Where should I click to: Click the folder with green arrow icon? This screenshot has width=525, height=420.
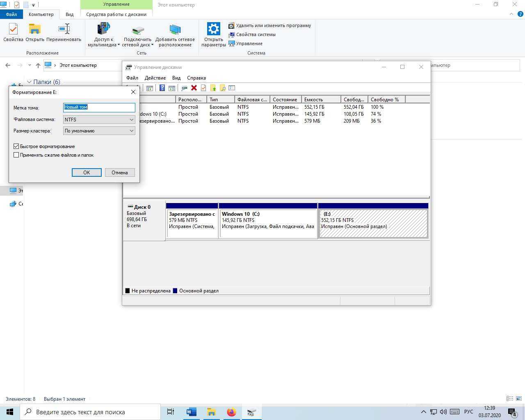pos(213,88)
